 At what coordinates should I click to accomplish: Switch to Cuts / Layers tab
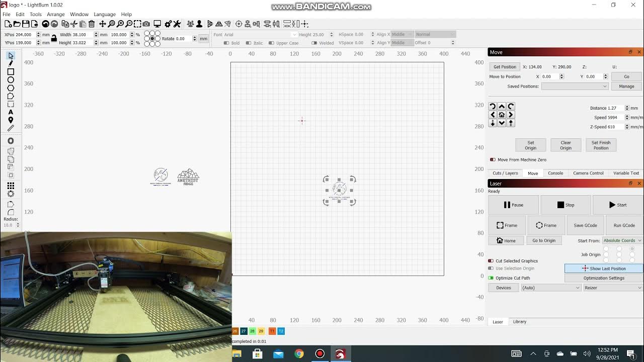[505, 173]
